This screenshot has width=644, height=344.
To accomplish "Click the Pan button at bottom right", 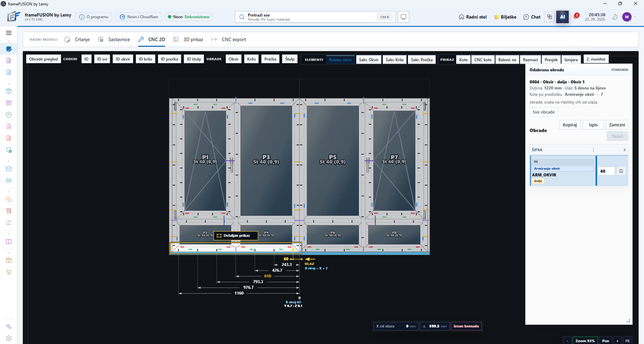I will [605, 341].
